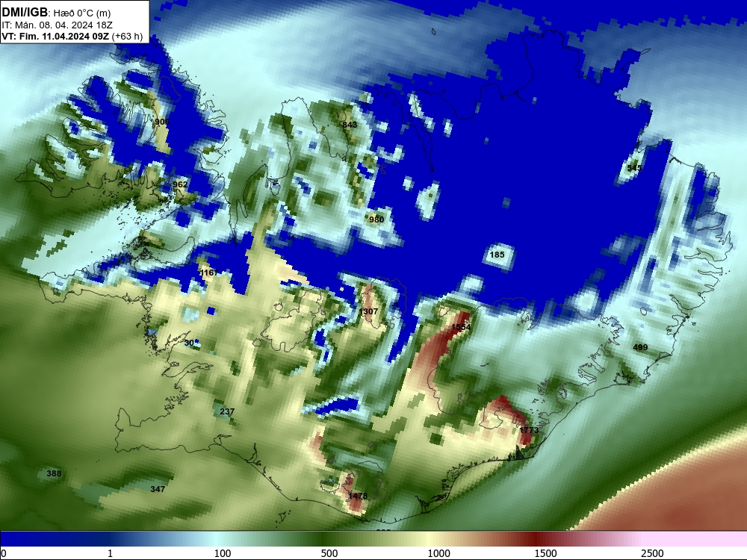
Task: Click the 843 value on the map
Action: point(350,125)
